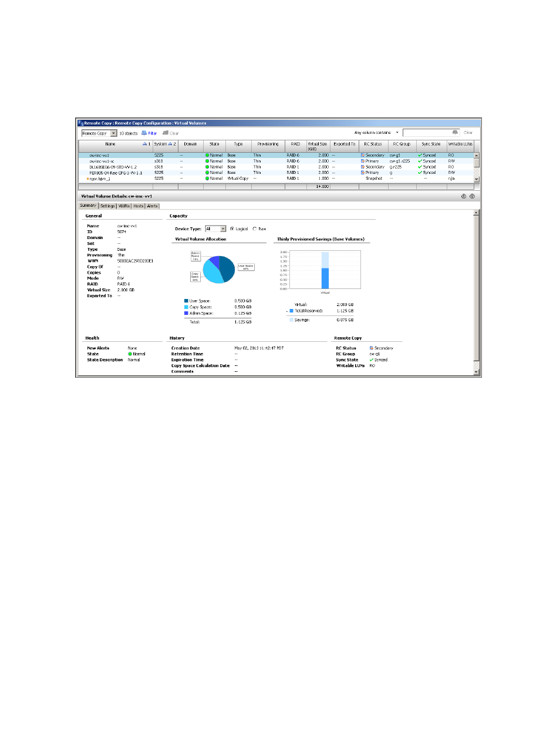560x746 pixels.
Task: Click the Virtual bar in the savings chart
Action: tap(325, 271)
